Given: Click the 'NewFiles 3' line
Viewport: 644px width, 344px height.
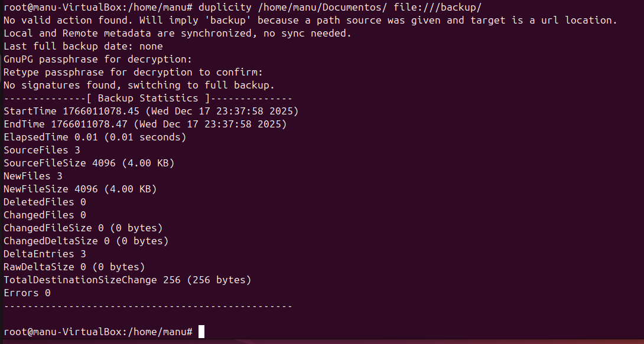Looking at the screenshot, I should point(33,176).
